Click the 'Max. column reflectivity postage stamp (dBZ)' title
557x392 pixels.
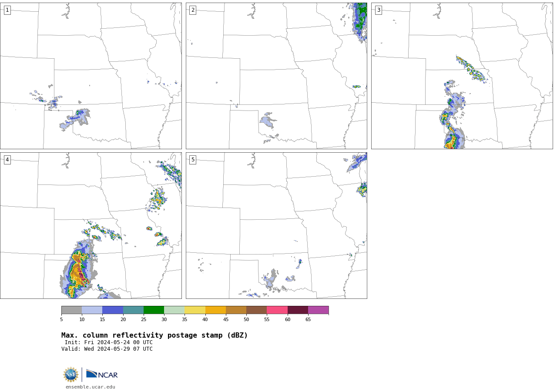154,335
